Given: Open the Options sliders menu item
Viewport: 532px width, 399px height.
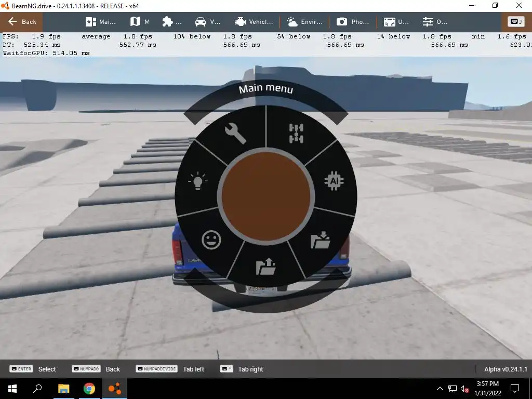Looking at the screenshot, I should pos(435,22).
